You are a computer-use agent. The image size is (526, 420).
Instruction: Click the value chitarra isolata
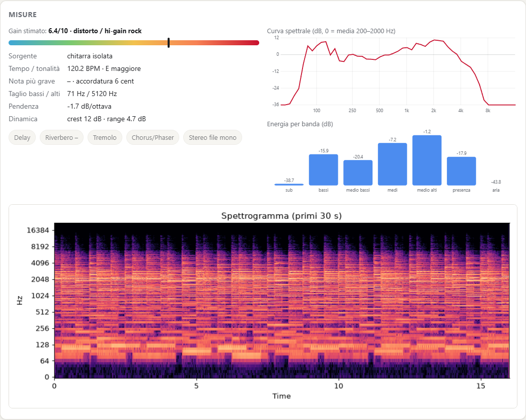90,56
